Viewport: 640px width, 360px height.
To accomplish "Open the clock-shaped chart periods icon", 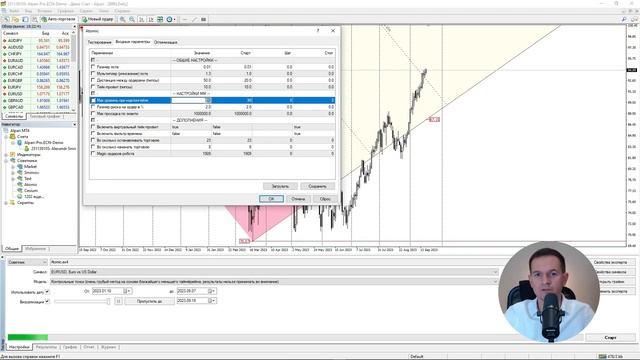I will point(169,19).
